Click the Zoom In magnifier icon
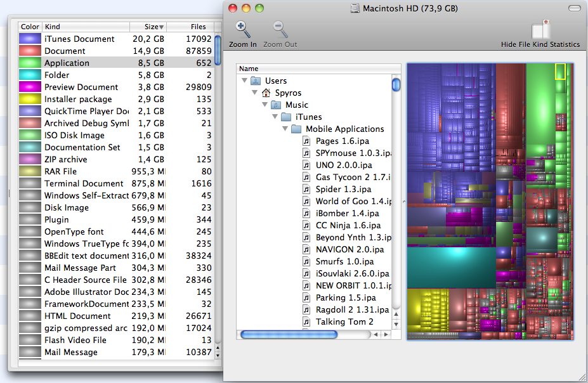 [243, 29]
